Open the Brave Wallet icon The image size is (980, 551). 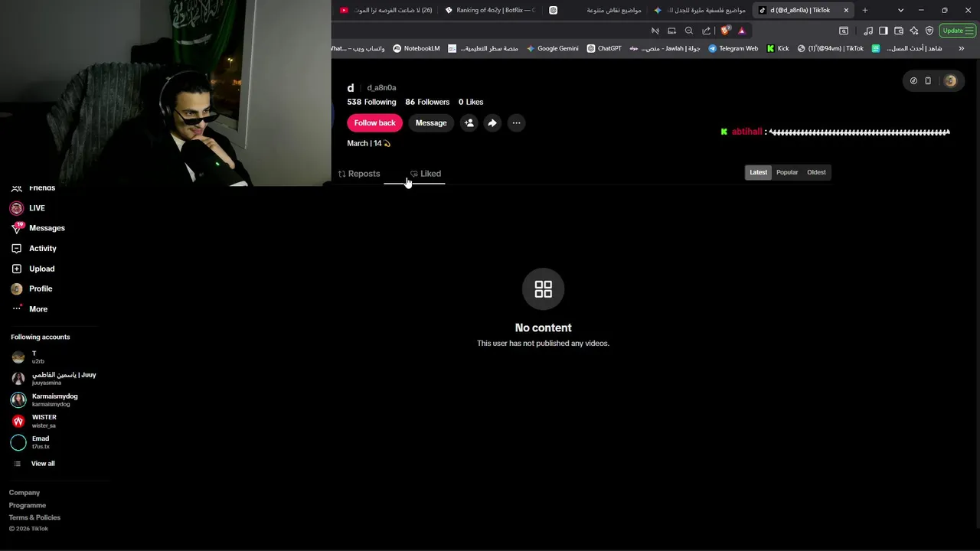pyautogui.click(x=899, y=31)
